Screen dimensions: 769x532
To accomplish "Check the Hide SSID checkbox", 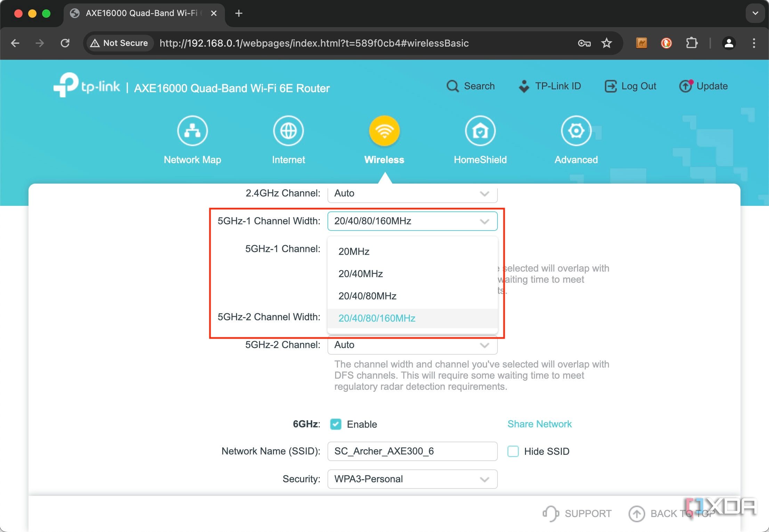I will click(513, 451).
